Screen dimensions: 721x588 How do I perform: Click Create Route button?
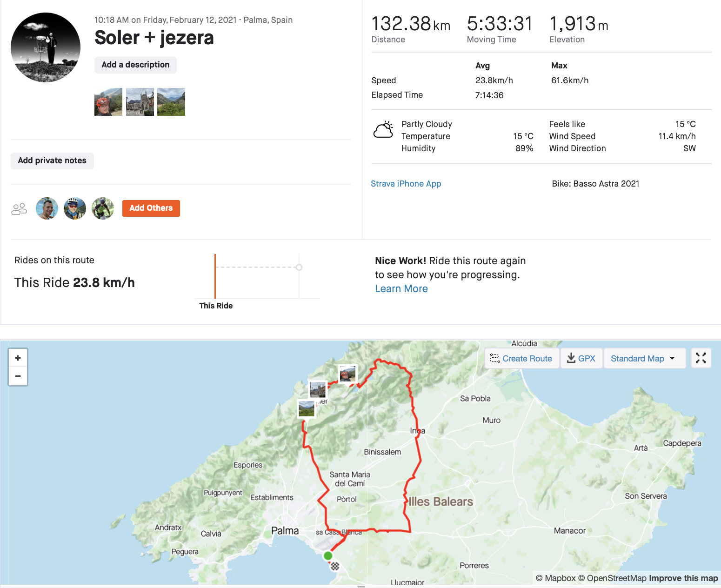(521, 359)
